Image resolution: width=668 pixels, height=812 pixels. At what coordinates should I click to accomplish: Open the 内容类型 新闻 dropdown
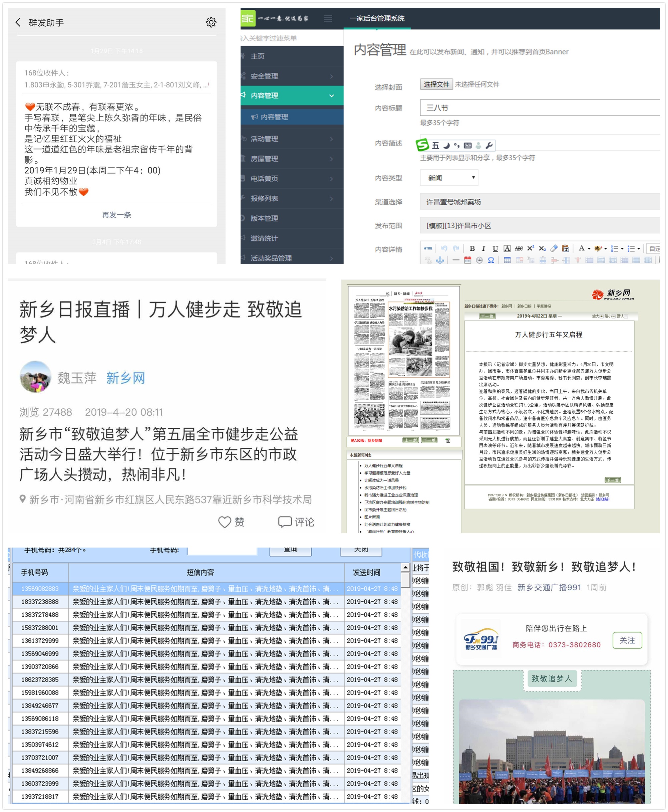449,178
